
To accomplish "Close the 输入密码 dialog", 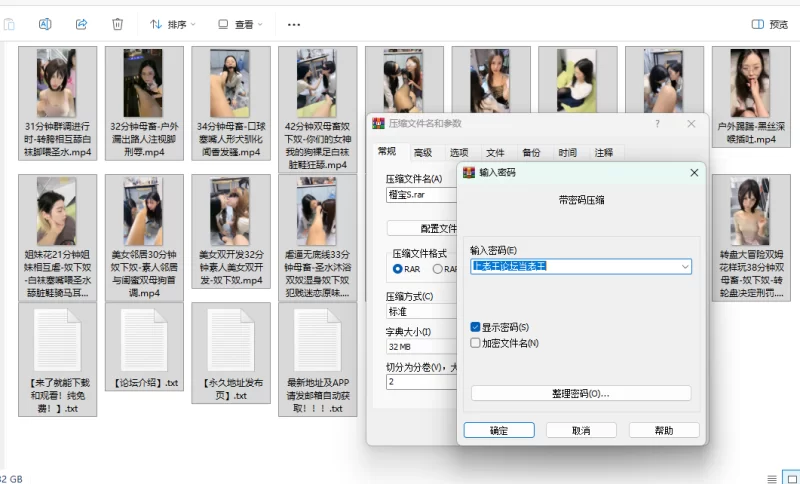I will (694, 173).
